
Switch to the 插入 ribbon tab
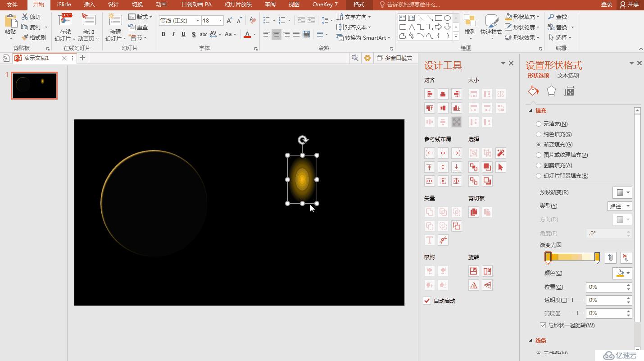[x=90, y=5]
